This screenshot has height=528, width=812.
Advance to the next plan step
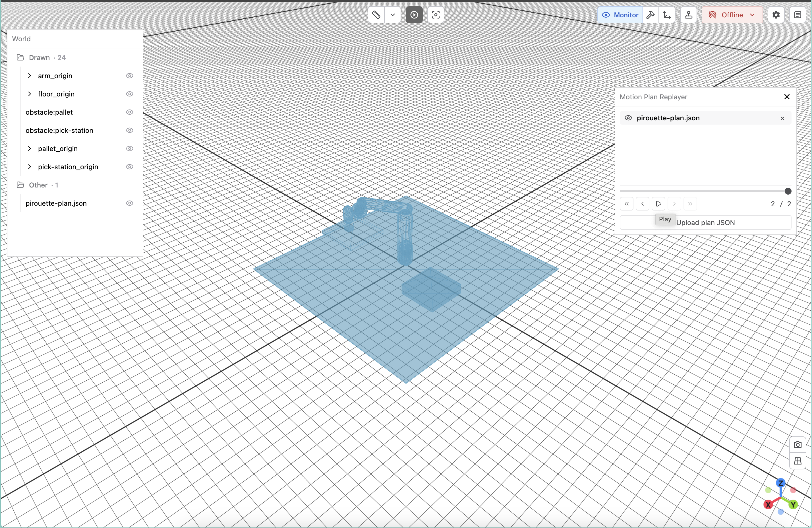click(x=674, y=204)
